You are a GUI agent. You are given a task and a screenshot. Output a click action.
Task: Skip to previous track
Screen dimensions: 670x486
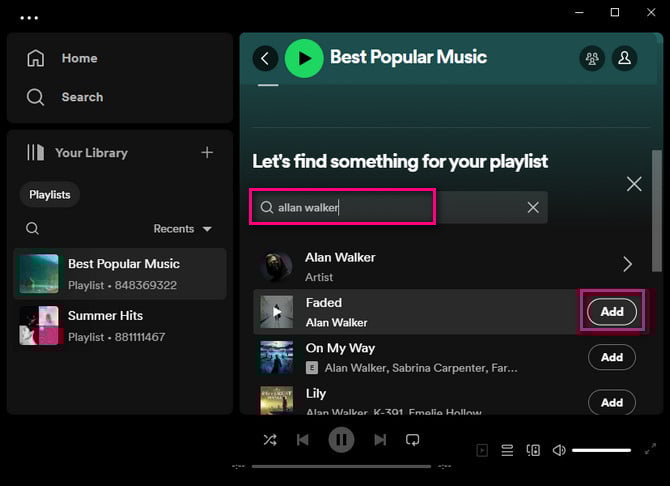303,440
